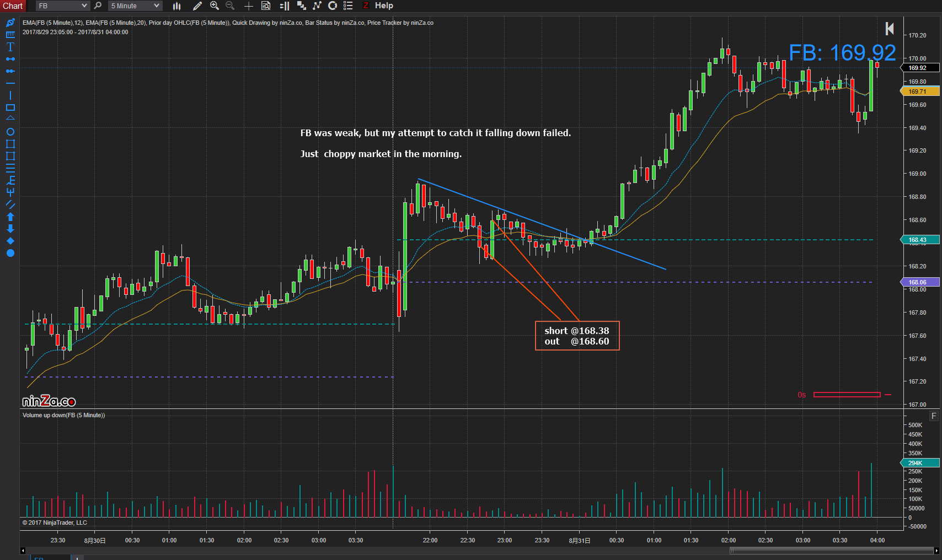Search instrument with magnifier icon

pos(98,6)
